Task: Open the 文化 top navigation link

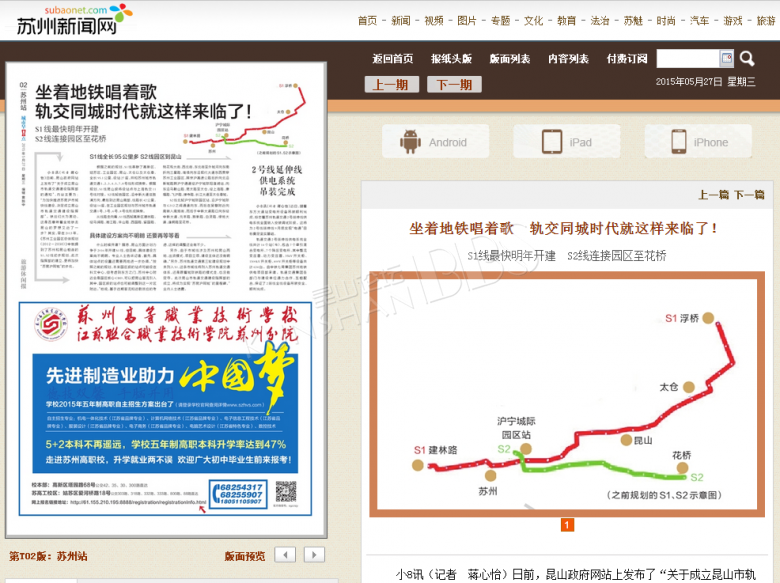Action: pos(533,21)
